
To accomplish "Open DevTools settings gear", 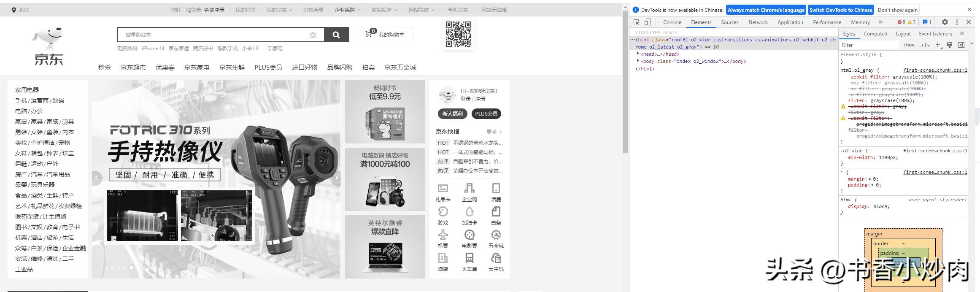I will [x=945, y=22].
